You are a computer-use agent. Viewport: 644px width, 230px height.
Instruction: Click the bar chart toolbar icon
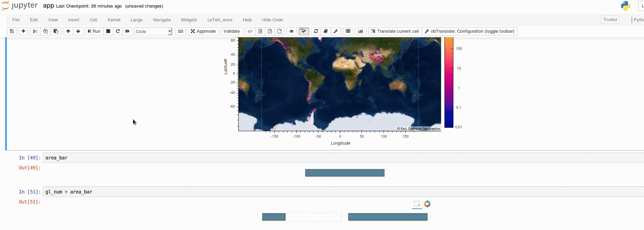point(361,31)
